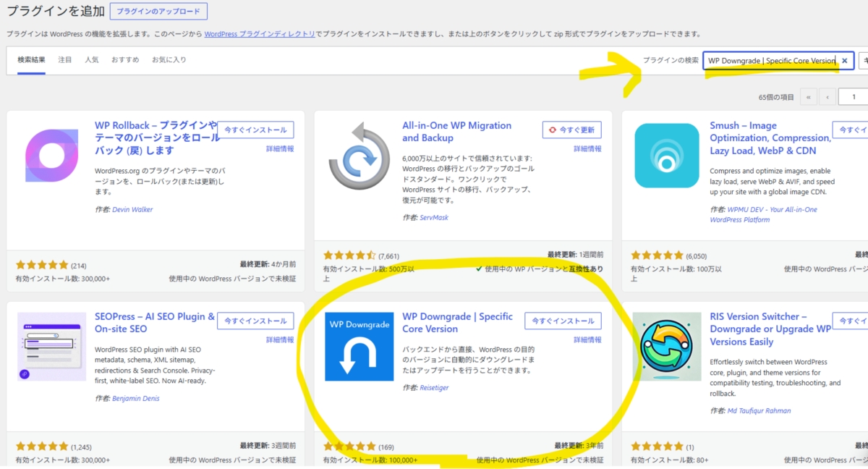
Task: Switch to the お気に入り tab
Action: tap(169, 59)
